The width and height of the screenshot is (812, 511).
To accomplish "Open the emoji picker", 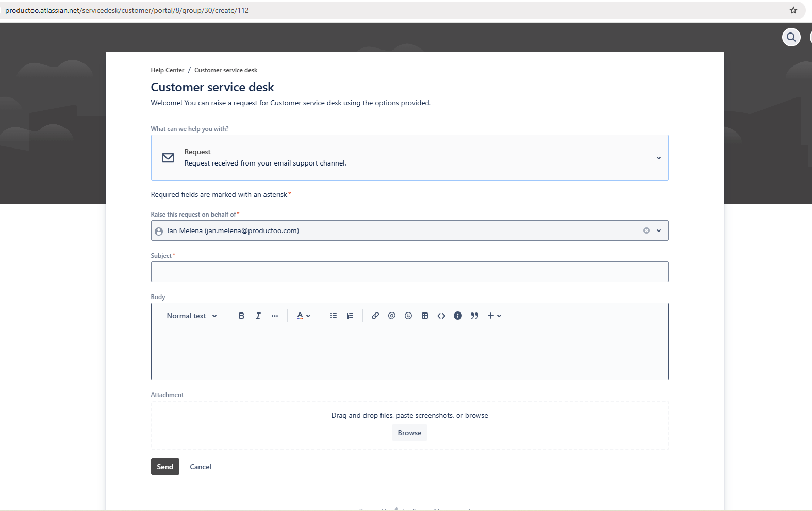I will [x=408, y=316].
